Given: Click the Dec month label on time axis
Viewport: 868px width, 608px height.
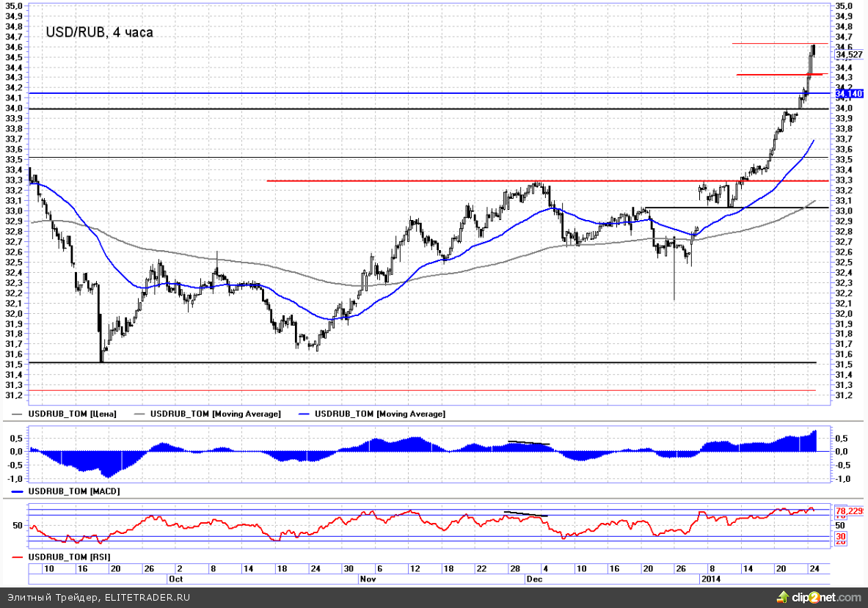Looking at the screenshot, I should (534, 579).
